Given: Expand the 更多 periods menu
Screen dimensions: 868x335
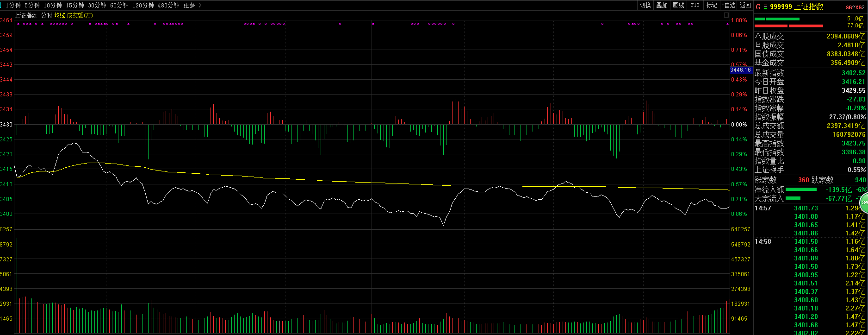Looking at the screenshot, I should [192, 6].
